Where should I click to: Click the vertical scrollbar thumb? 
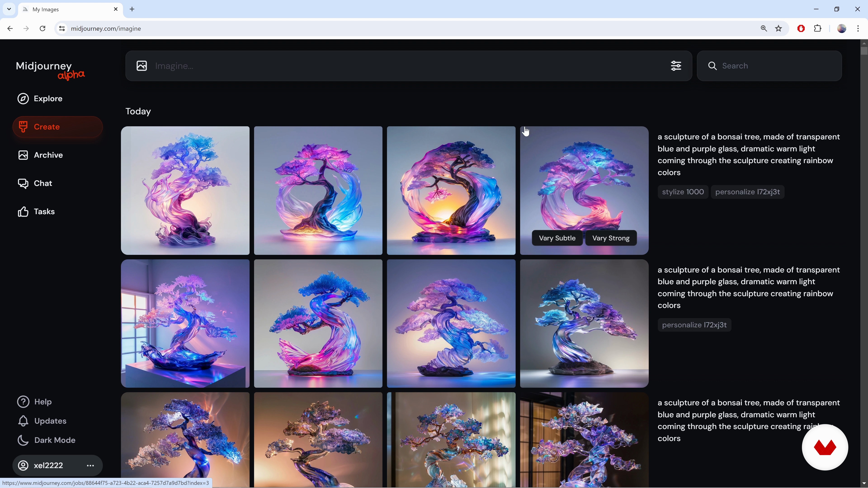pos(864,51)
